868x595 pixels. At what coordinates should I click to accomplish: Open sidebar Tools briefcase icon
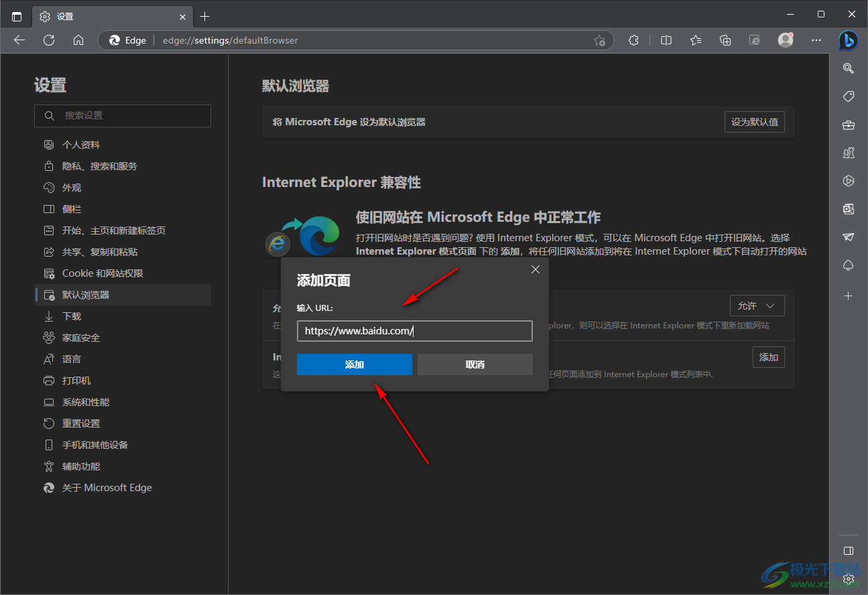point(848,125)
